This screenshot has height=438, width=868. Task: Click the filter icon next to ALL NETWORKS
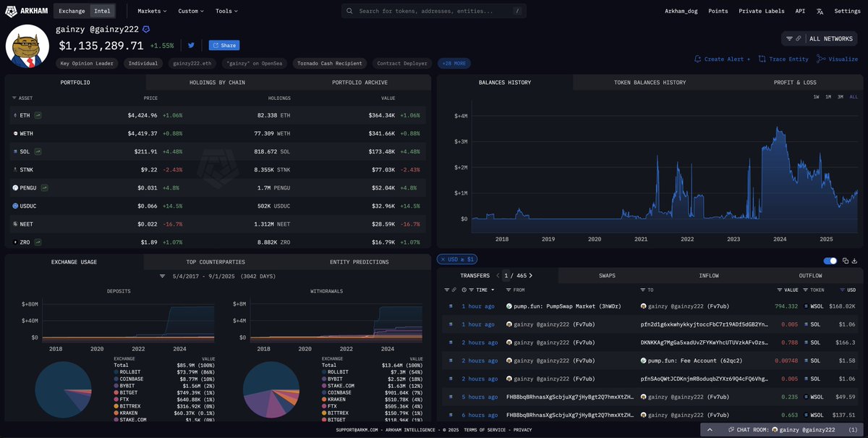tap(790, 38)
